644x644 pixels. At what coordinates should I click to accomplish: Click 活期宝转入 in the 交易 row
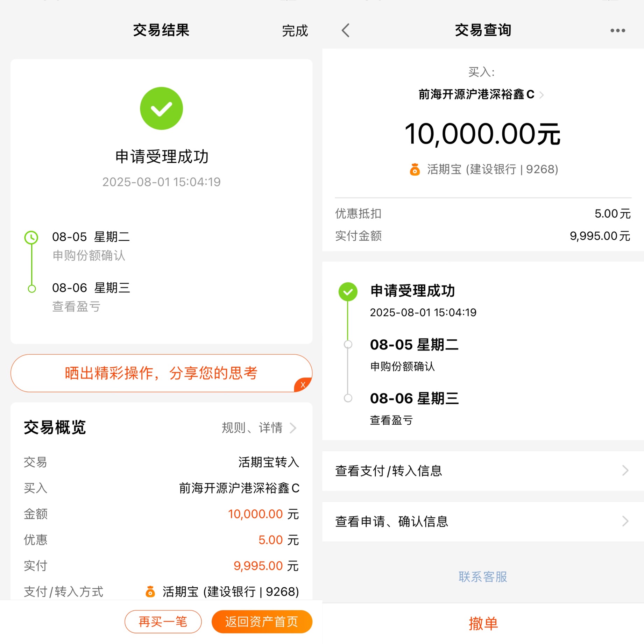(x=269, y=462)
